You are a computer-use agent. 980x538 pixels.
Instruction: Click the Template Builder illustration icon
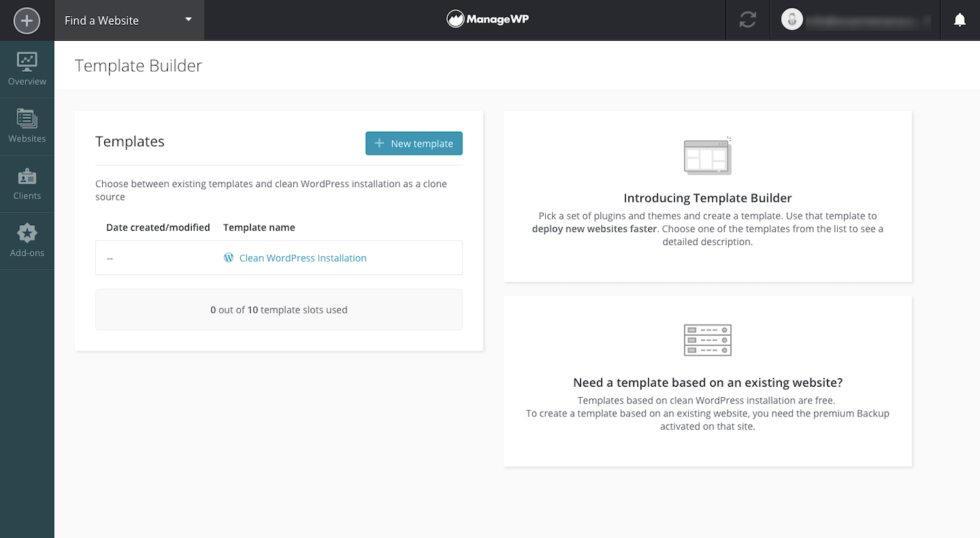tap(707, 156)
